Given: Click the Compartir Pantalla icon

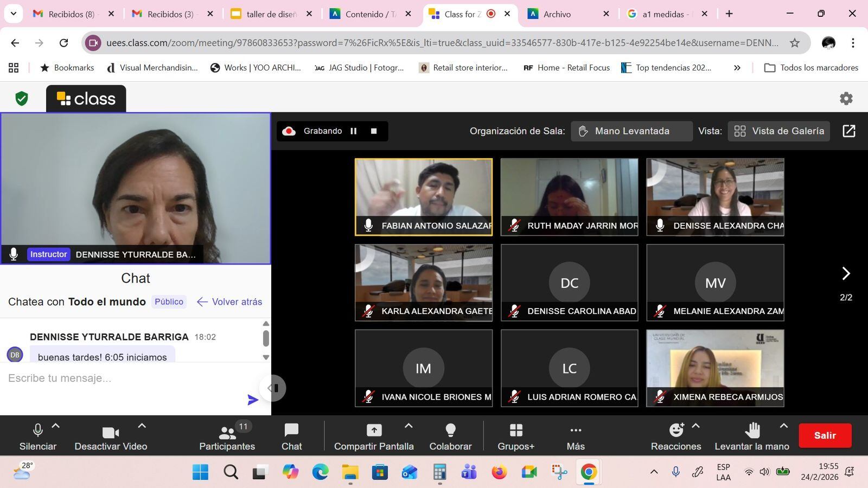Looking at the screenshot, I should click(x=374, y=431).
